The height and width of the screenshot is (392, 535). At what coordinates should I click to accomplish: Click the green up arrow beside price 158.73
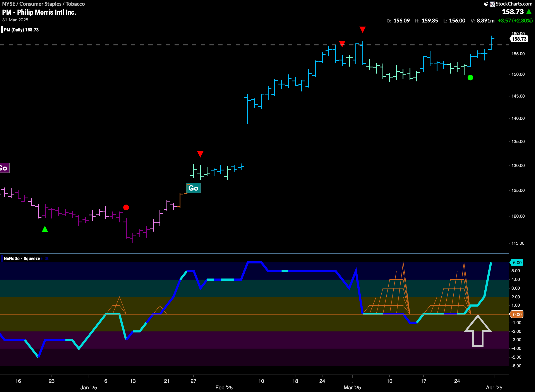pos(529,11)
